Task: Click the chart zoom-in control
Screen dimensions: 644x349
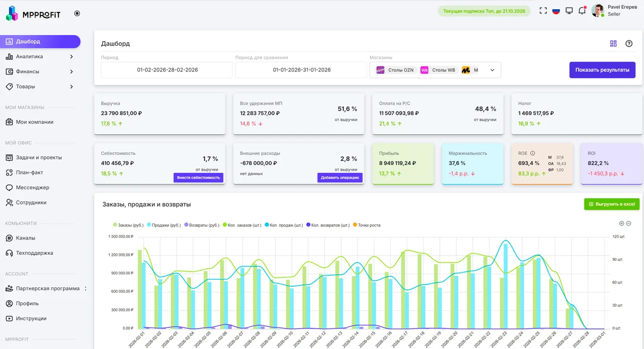Action: point(621,224)
